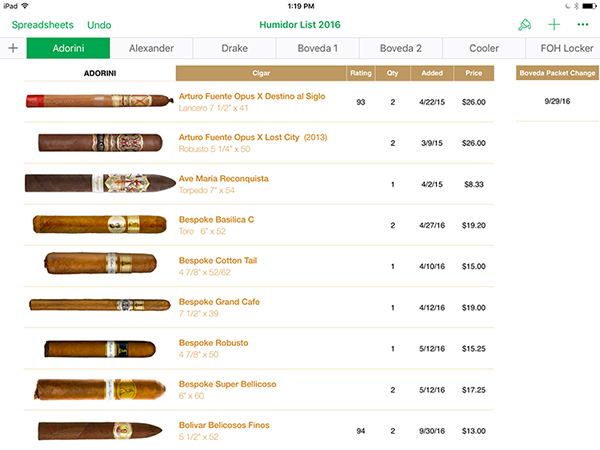Tap the Bluetooth status icon

[576, 6]
